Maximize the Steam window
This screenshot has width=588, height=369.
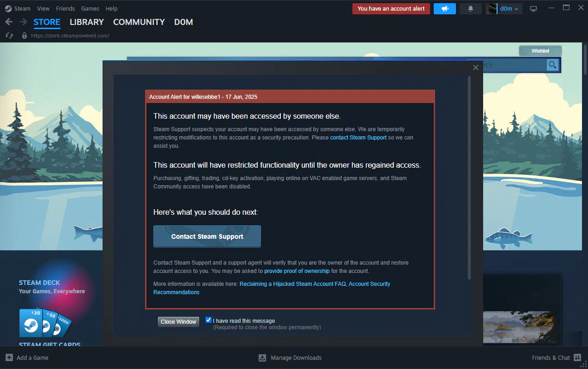[566, 8]
